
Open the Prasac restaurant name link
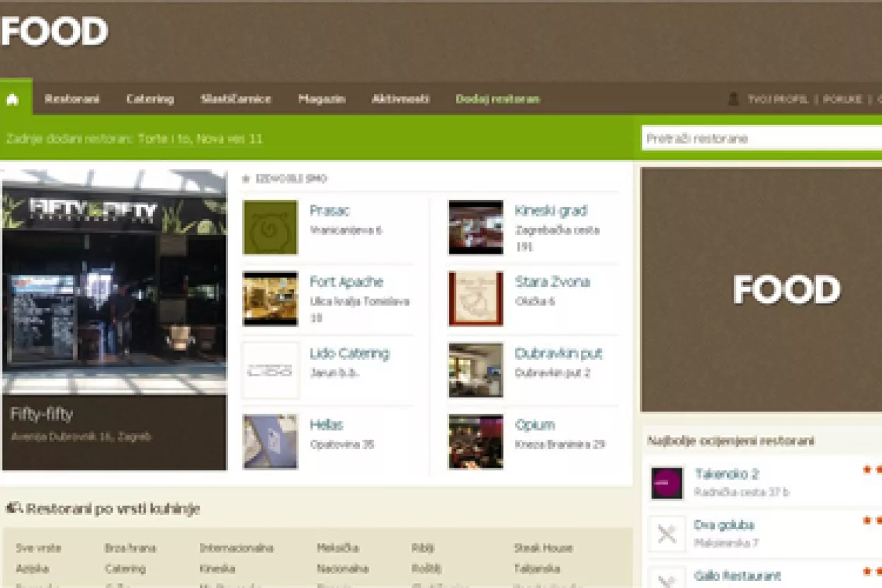point(329,210)
